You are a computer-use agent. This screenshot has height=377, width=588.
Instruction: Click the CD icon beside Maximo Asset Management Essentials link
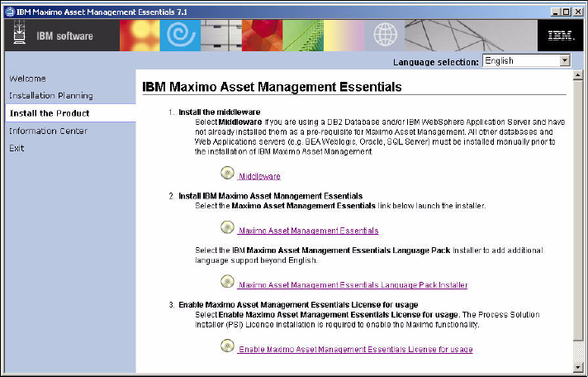point(227,227)
